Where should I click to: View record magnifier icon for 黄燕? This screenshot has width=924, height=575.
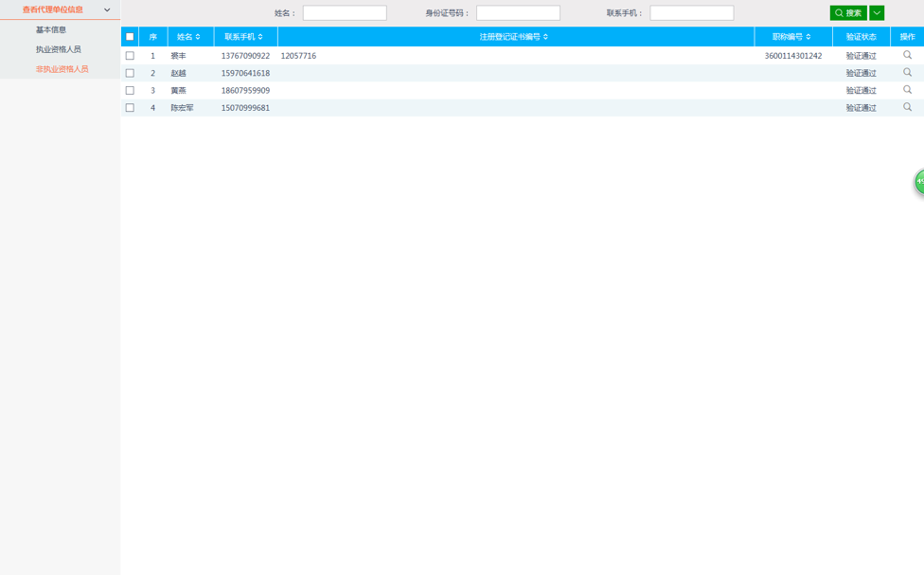click(907, 90)
